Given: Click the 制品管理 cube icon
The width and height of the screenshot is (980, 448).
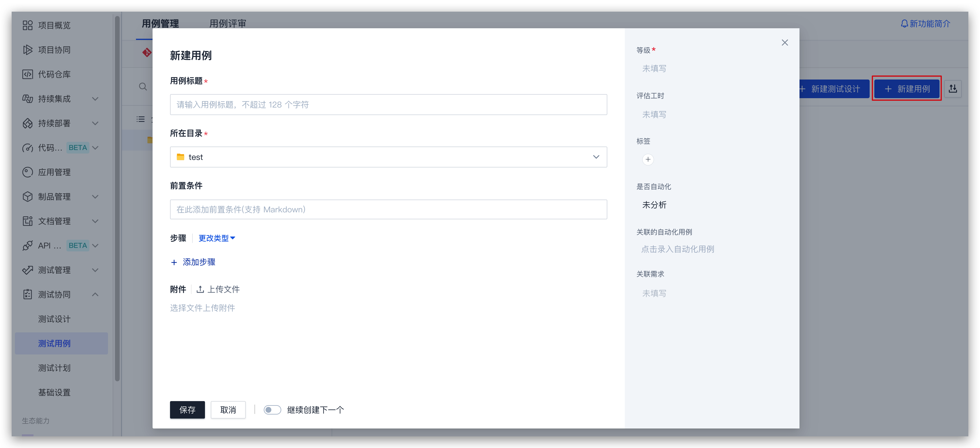Looking at the screenshot, I should [x=27, y=197].
